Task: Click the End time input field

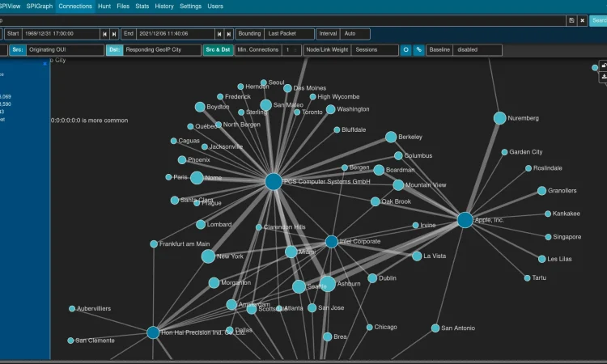Action: (176, 34)
